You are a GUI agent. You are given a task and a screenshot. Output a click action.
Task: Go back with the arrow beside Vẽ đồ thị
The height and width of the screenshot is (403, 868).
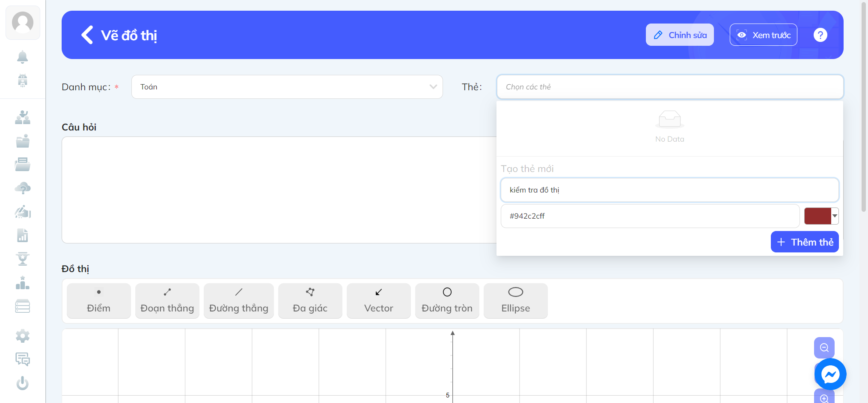point(87,35)
